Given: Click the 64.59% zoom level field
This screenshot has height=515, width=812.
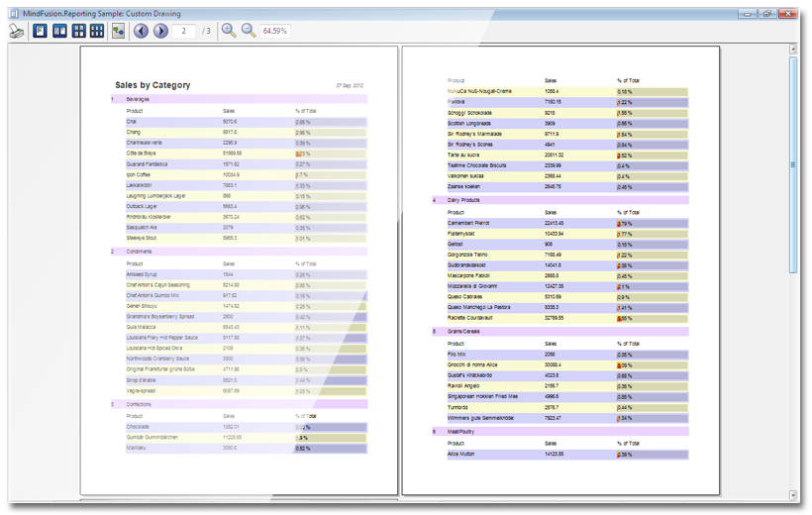Looking at the screenshot, I should [275, 32].
